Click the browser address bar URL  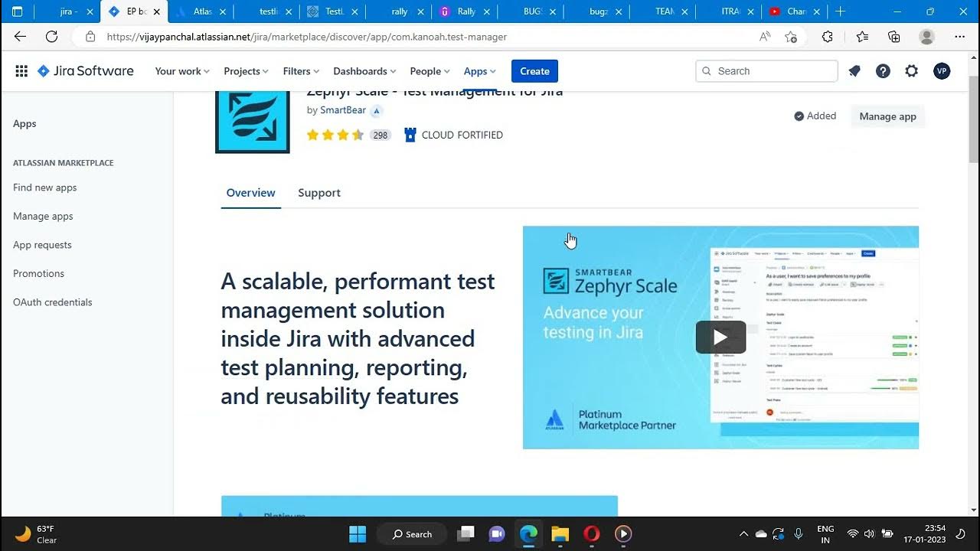(307, 37)
